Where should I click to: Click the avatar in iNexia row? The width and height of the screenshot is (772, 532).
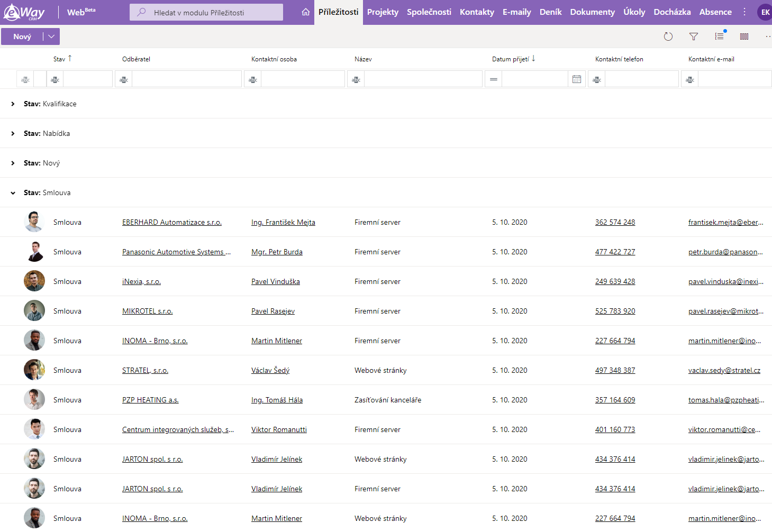[34, 281]
